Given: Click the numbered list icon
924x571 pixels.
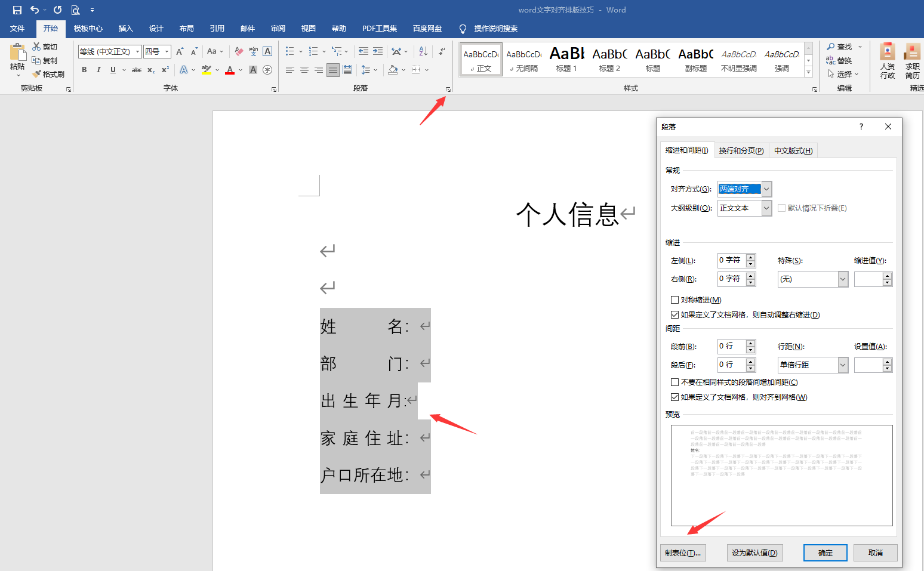Looking at the screenshot, I should (313, 51).
